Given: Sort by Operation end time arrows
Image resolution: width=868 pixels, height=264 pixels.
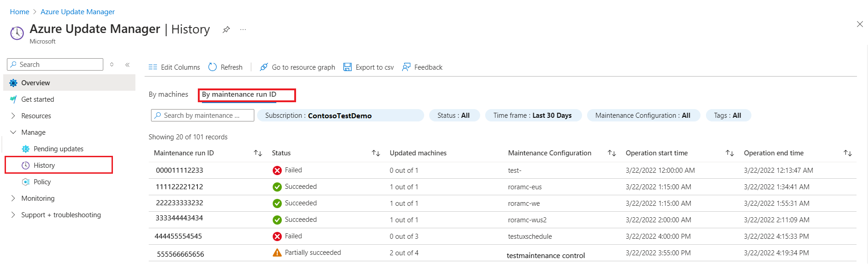Looking at the screenshot, I should point(848,153).
